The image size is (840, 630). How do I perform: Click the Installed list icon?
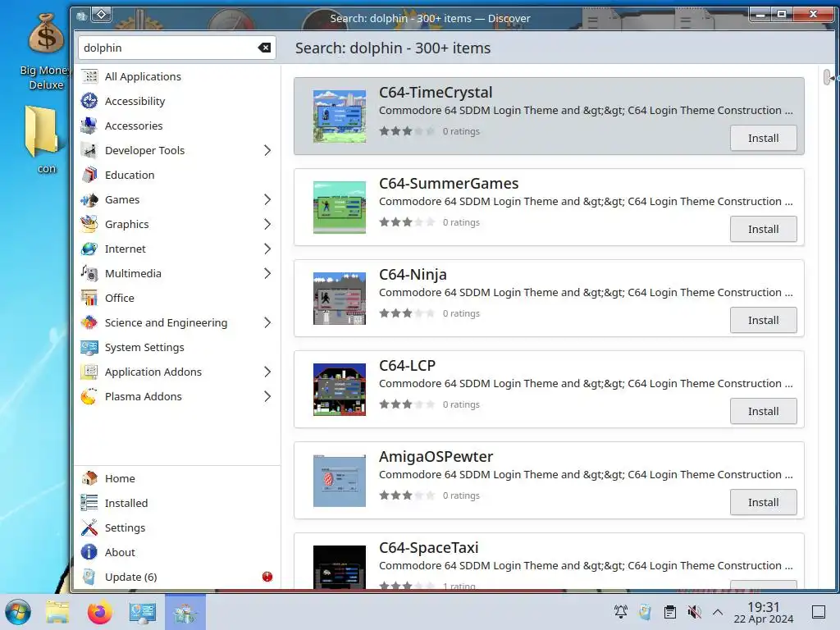coord(89,503)
